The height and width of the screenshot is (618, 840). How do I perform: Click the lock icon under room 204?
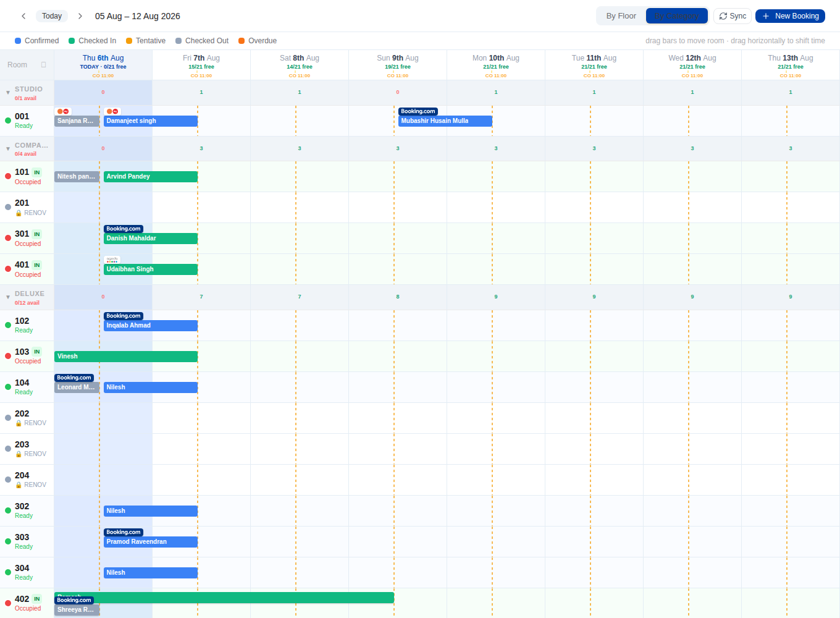coord(19,485)
